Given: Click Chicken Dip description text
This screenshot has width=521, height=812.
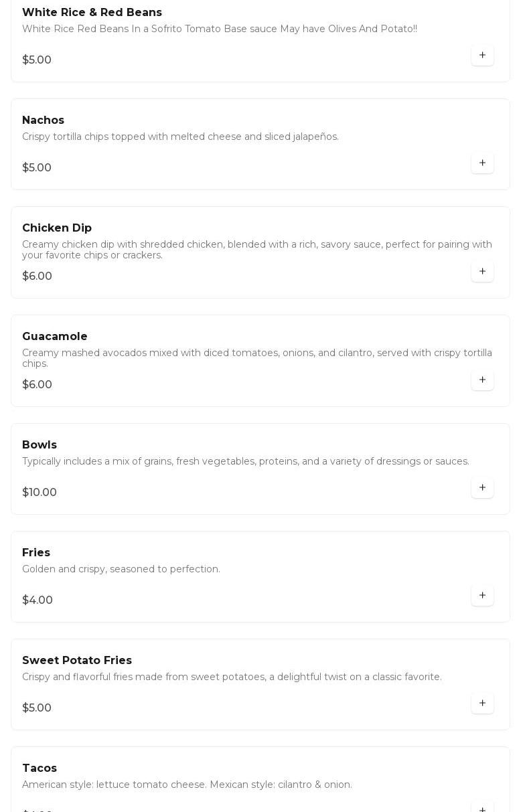Looking at the screenshot, I should click(256, 250).
